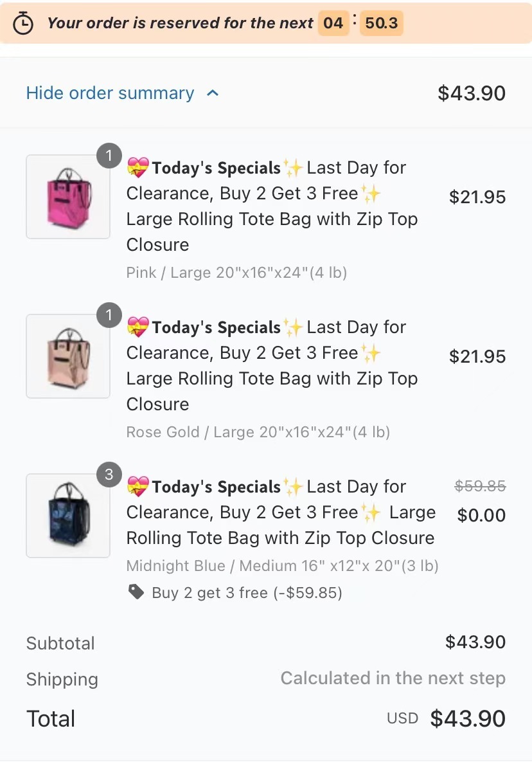This screenshot has width=532, height=762.
Task: Click Hide order summary link
Action: 110,93
